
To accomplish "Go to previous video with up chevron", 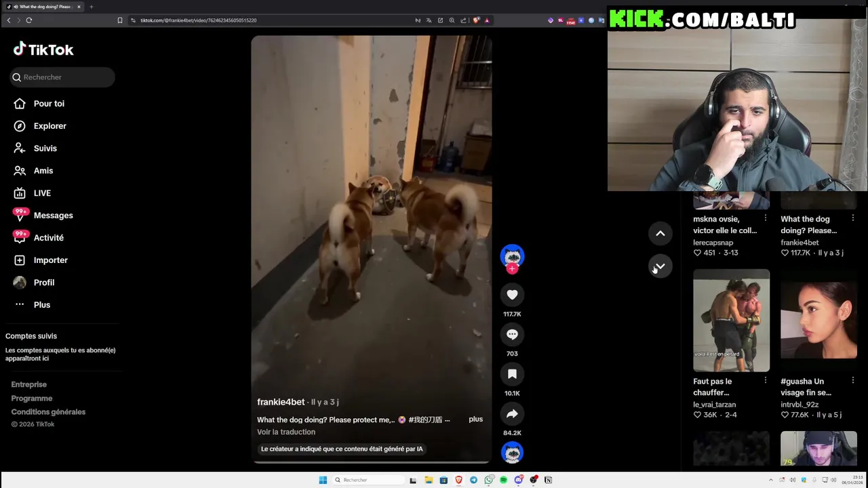I will click(660, 234).
